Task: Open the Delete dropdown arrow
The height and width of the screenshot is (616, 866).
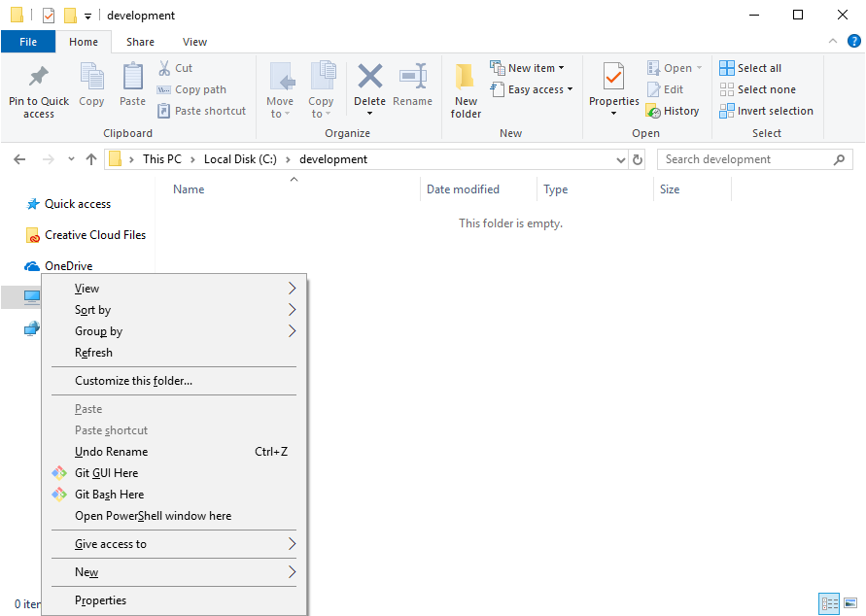Action: coord(370,114)
